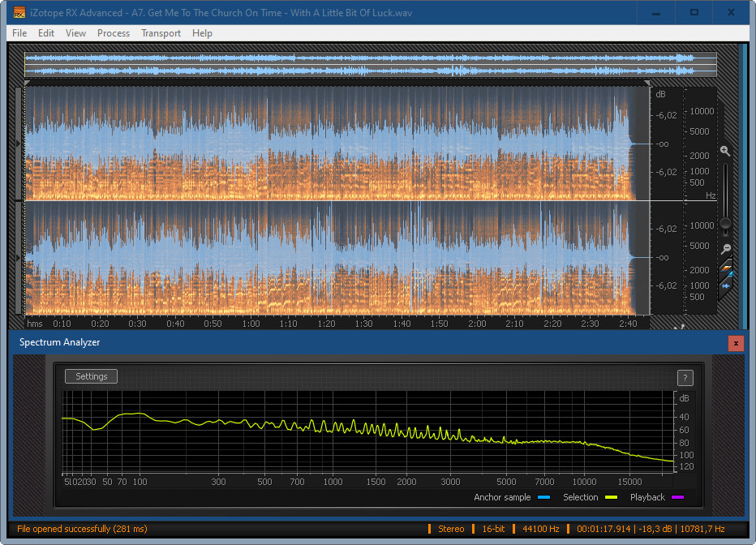Click the 'hms' time format label
756x545 pixels.
pos(35,324)
